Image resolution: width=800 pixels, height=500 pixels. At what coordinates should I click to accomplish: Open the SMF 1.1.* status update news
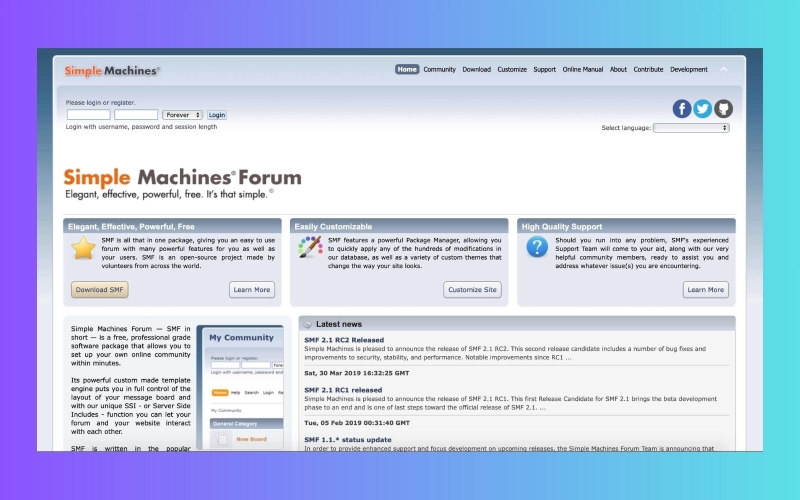[x=348, y=439]
